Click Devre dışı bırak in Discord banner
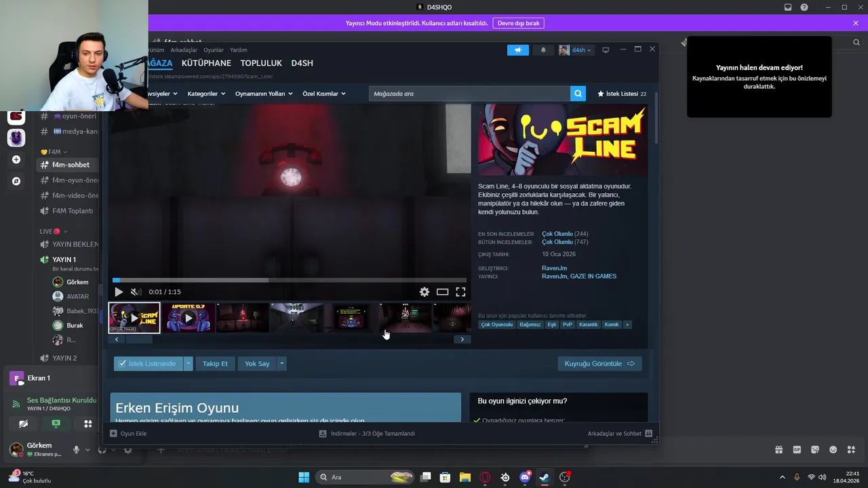Viewport: 868px width, 488px height. coord(518,23)
